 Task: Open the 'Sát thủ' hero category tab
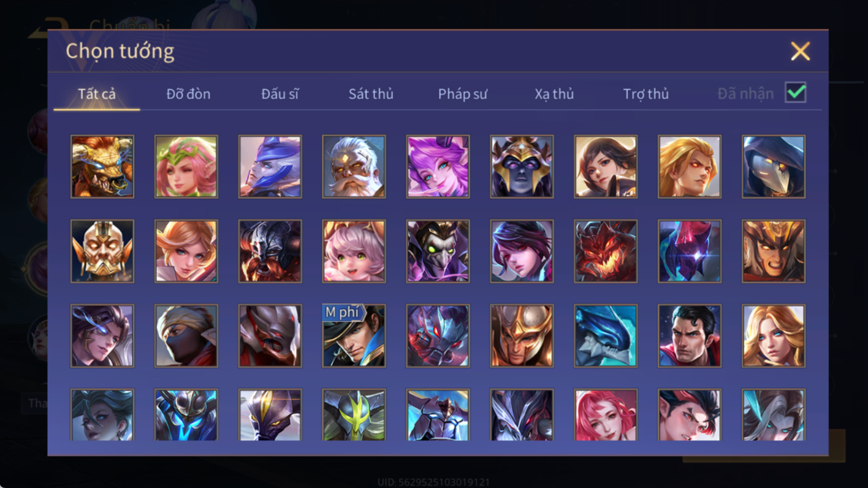tap(371, 94)
